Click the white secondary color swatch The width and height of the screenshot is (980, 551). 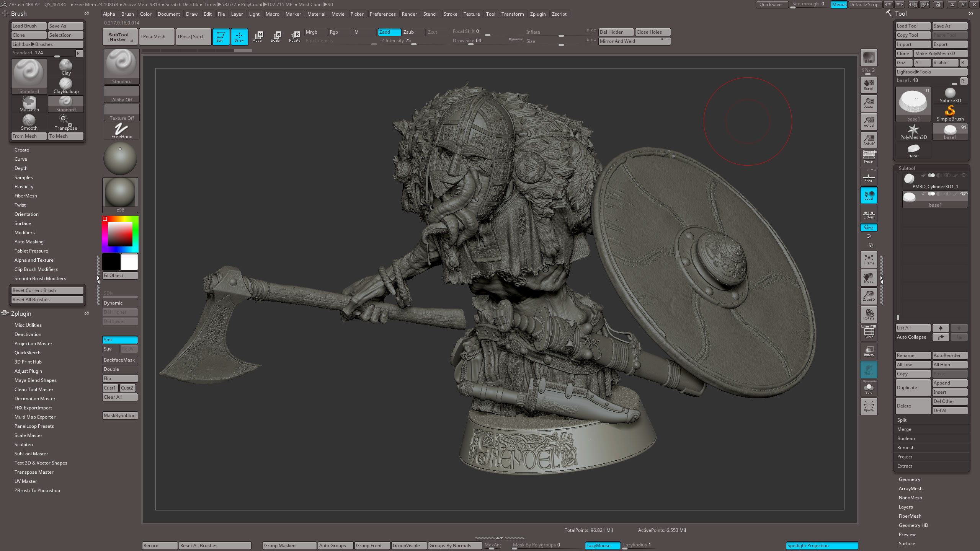[x=129, y=262]
